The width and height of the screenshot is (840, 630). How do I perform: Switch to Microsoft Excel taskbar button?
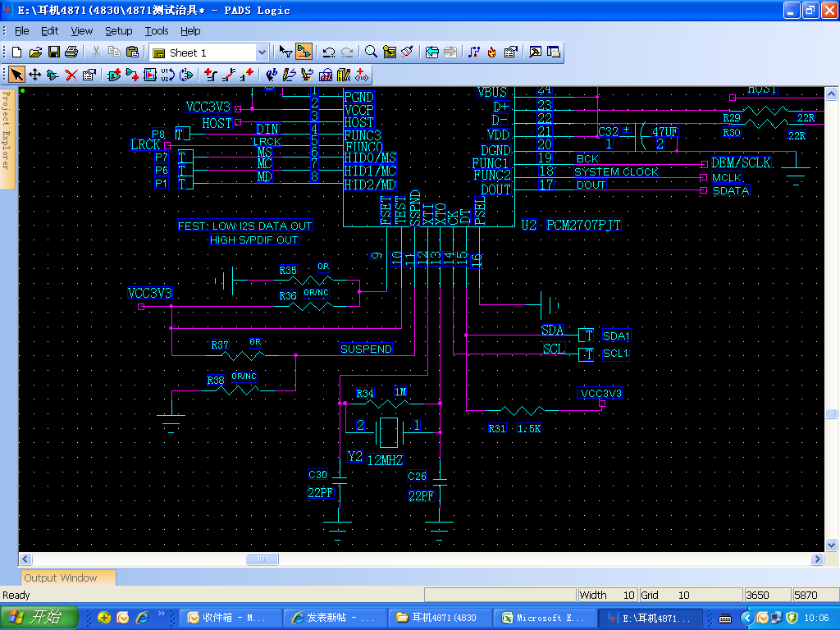point(545,618)
